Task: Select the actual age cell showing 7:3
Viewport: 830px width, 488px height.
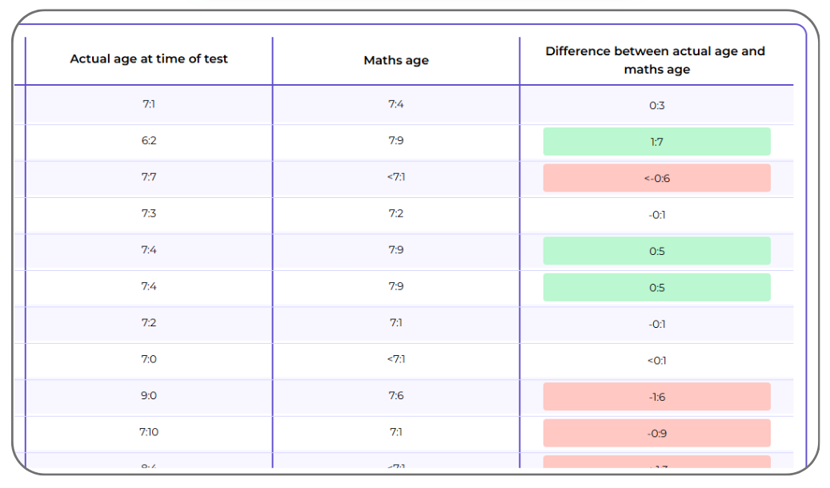Action: pos(149,214)
